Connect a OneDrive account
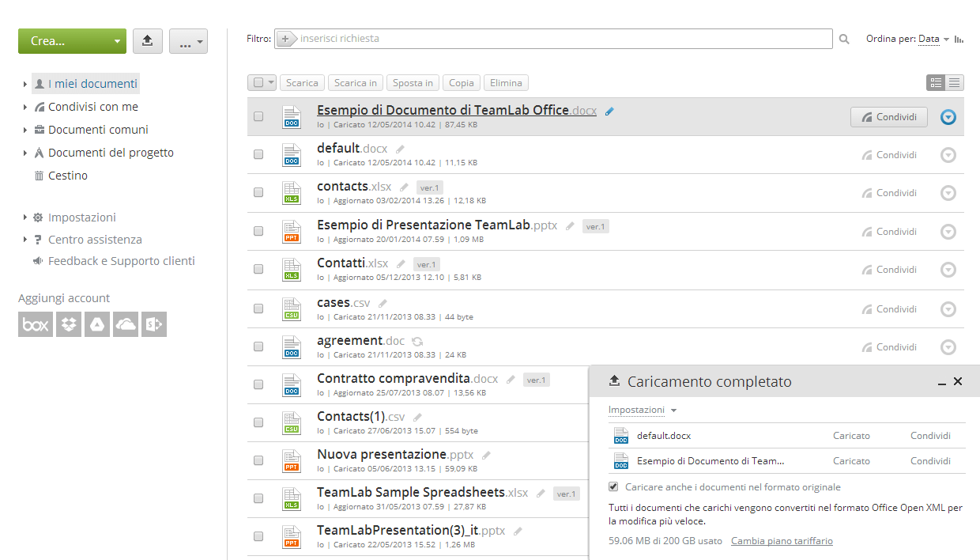980x560 pixels. click(126, 324)
